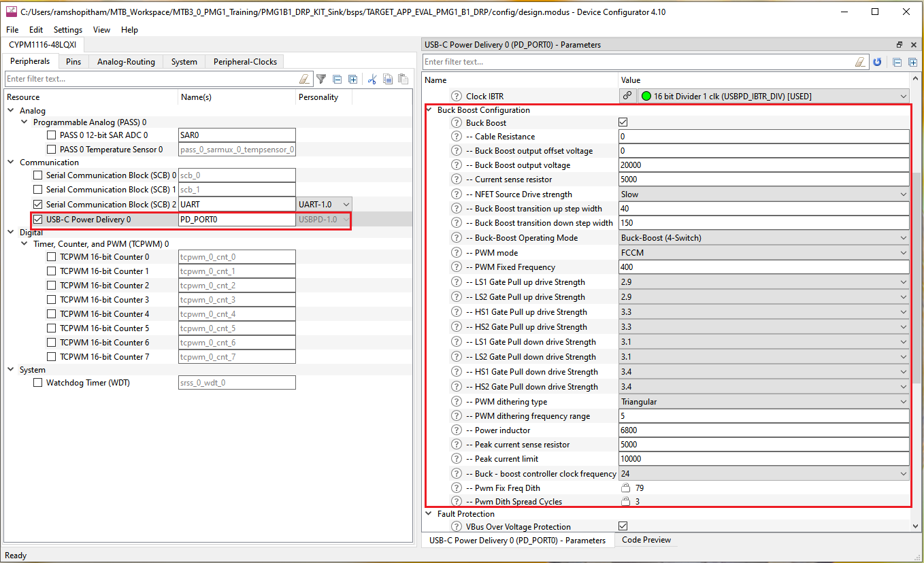Collapse all groups in Parameters panel
Viewport: 924px width, 563px height.
[x=897, y=62]
